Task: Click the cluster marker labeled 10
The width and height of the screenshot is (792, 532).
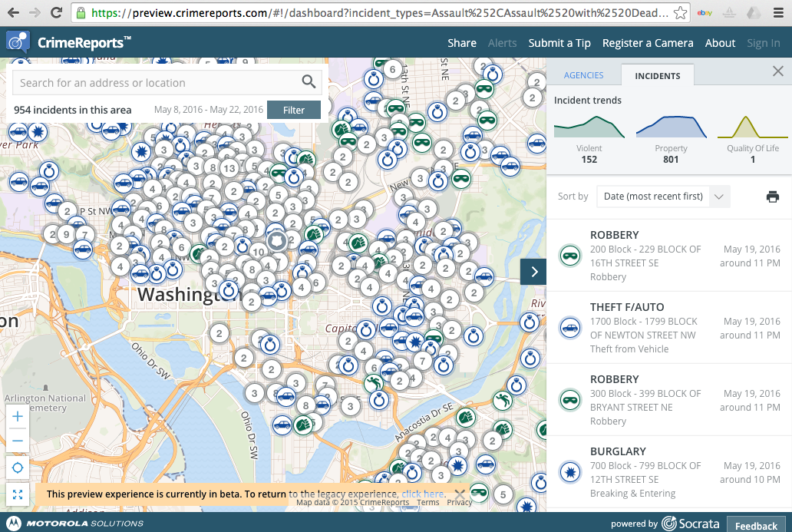Action: pos(258,252)
